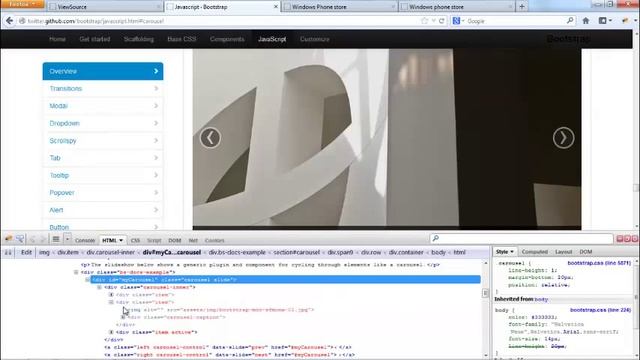640x360 pixels.
Task: Go to Components in Bootstrap navbar
Action: coord(227,39)
